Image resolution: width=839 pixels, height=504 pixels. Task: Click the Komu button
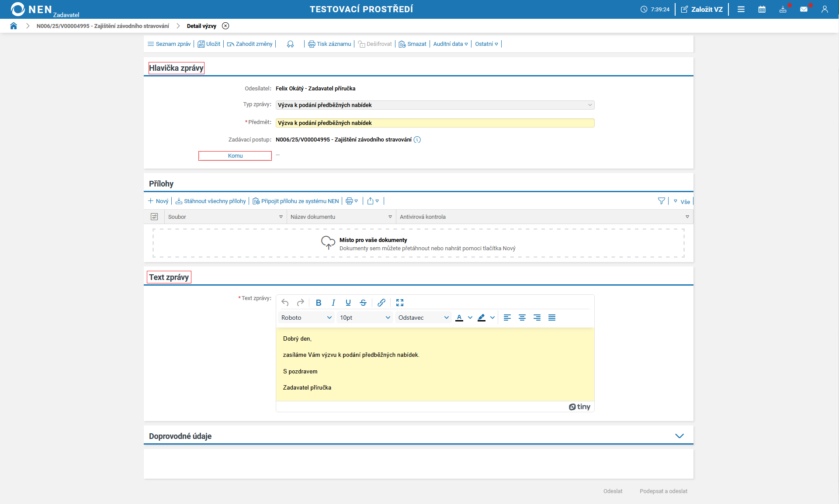point(235,156)
